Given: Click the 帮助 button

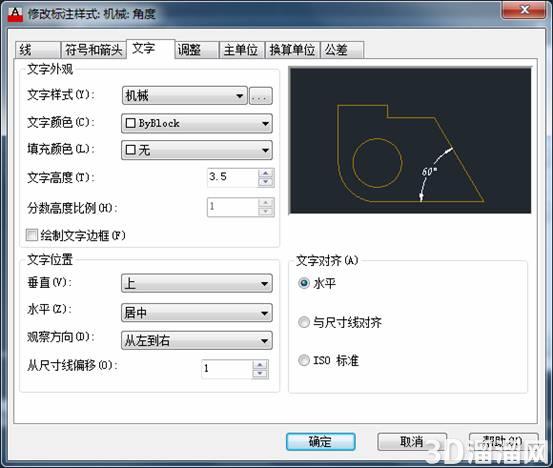Looking at the screenshot, I should [x=503, y=442].
